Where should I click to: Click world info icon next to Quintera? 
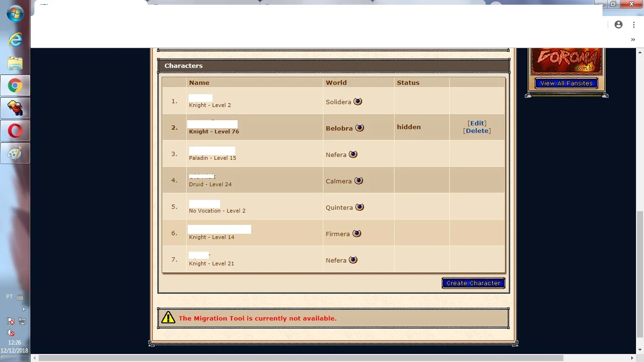[x=360, y=207]
